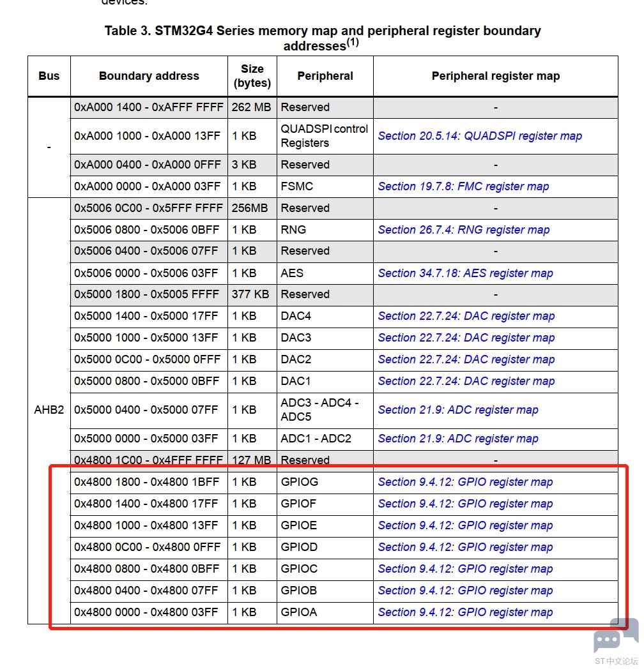This screenshot has height=671, width=644.
Task: Select address 0x5006 0C00 - 0x5FFF FFFF
Action: click(148, 208)
